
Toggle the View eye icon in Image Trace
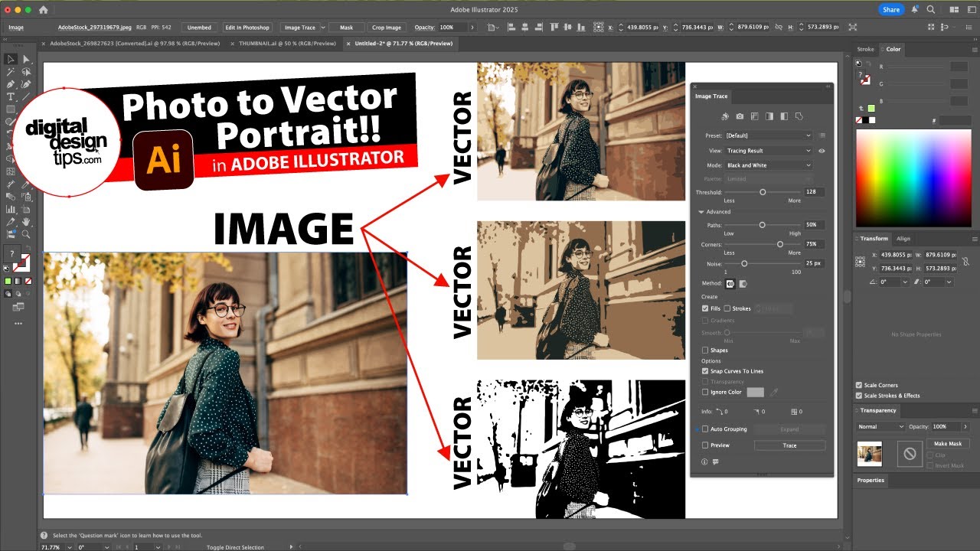(822, 151)
